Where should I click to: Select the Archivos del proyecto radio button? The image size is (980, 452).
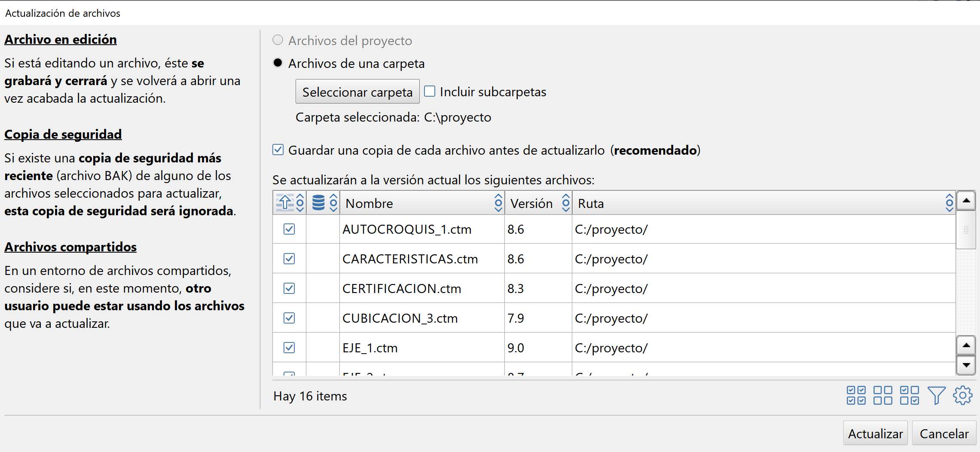point(278,40)
